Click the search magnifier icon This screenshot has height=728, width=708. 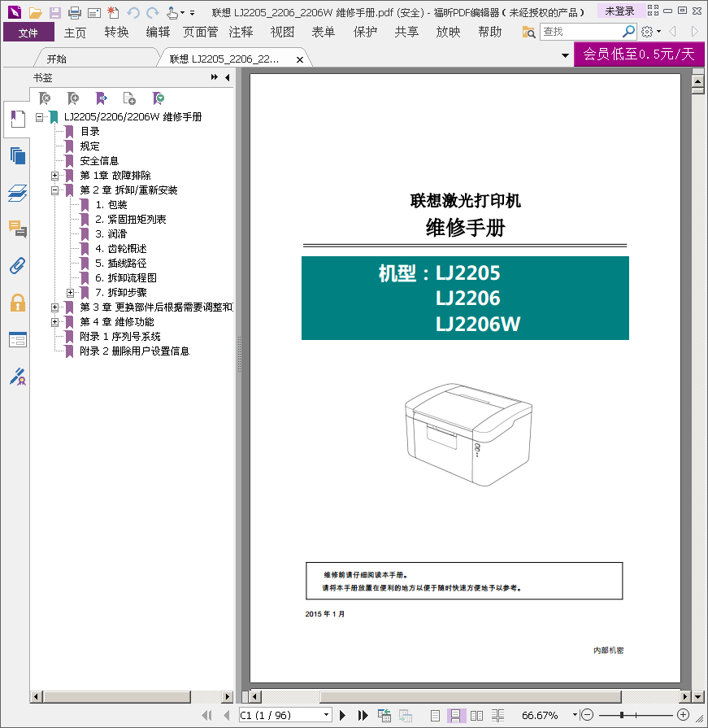[x=628, y=32]
